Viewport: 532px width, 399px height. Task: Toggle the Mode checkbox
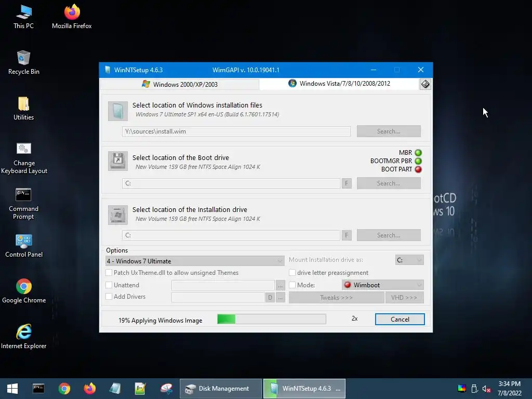pos(292,285)
